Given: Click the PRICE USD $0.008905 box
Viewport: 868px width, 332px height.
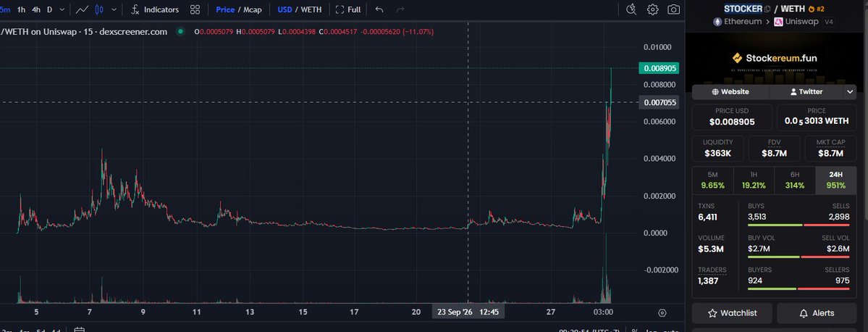Looking at the screenshot, I should [732, 117].
